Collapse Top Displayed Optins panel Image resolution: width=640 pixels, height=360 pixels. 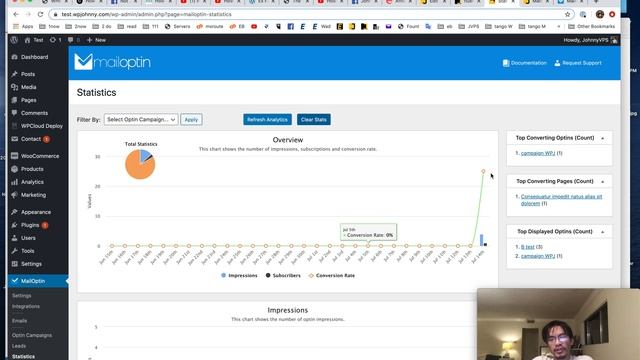tap(602, 232)
